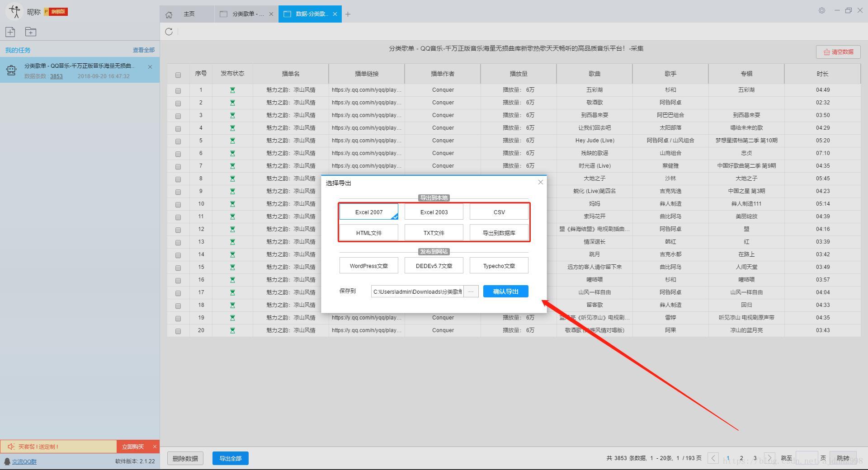Viewport: 868px width, 470px height.
Task: Check the checkbox for row 3
Action: tap(178, 116)
